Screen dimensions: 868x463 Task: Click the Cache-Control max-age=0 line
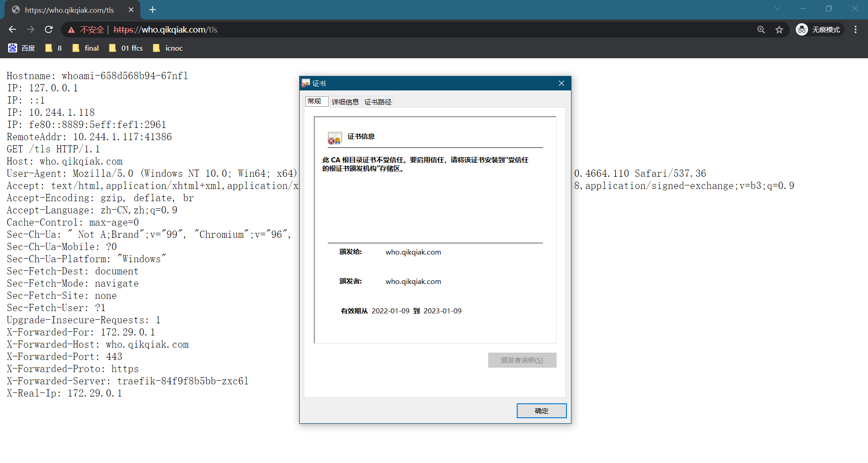point(72,222)
